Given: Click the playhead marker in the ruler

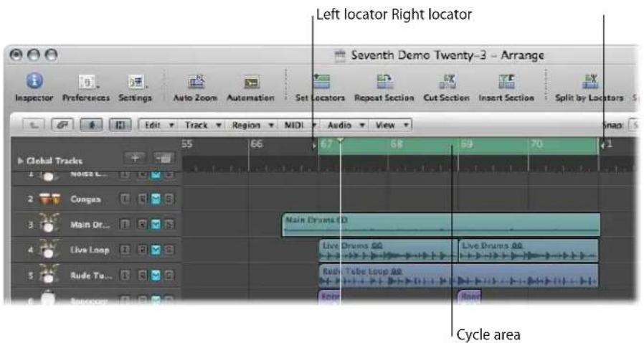Looking at the screenshot, I should click(x=341, y=141).
